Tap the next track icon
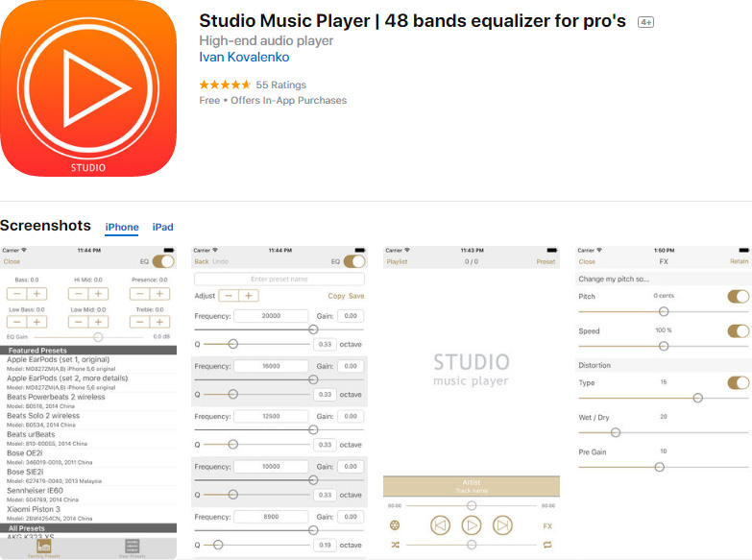The height and width of the screenshot is (560, 752). [502, 525]
